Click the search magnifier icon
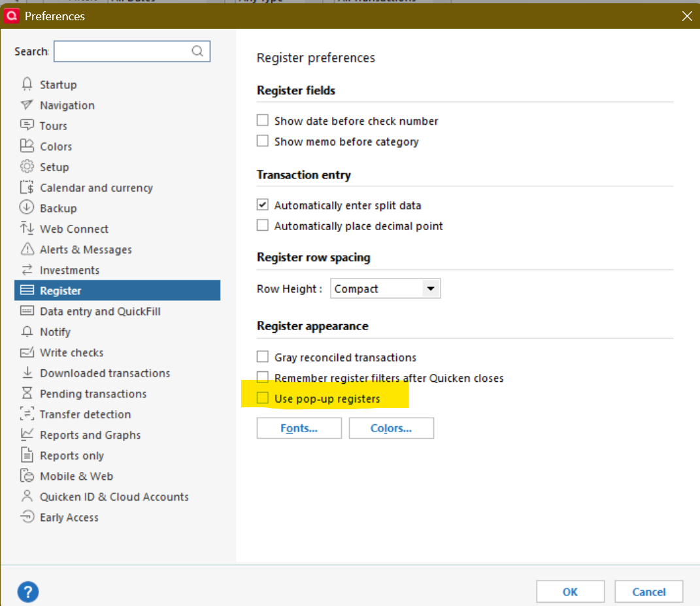This screenshot has height=606, width=700. [197, 51]
